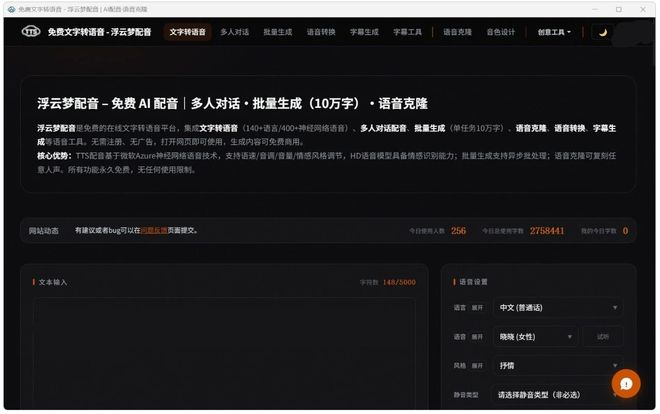The height and width of the screenshot is (414, 660).
Task: Click the 核心优势 paragraph label
Action: [54, 156]
